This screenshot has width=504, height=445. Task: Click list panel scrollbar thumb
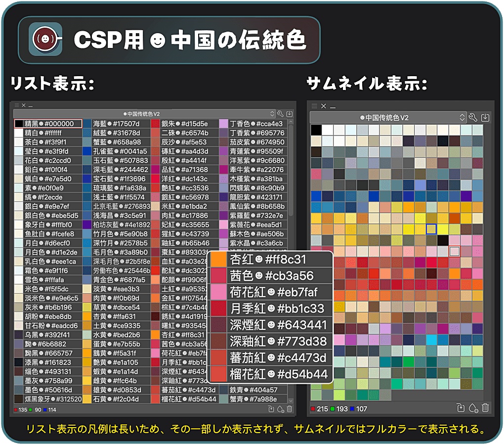coord(291,171)
